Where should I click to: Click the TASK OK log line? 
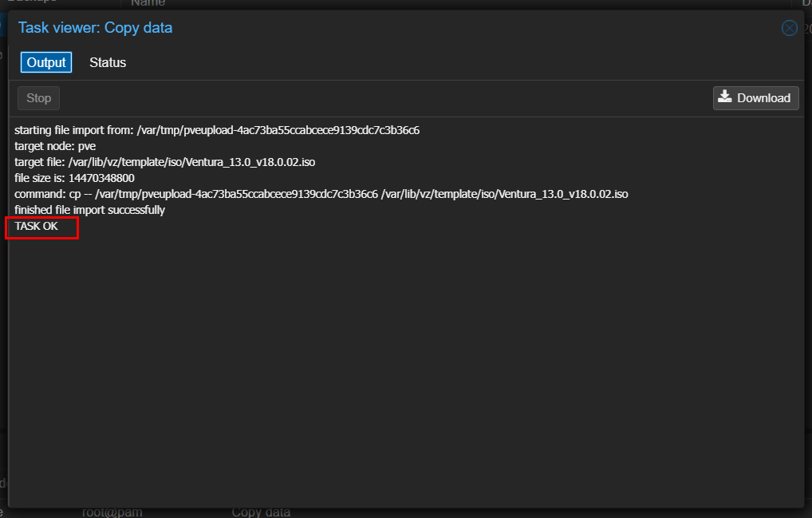tap(37, 227)
